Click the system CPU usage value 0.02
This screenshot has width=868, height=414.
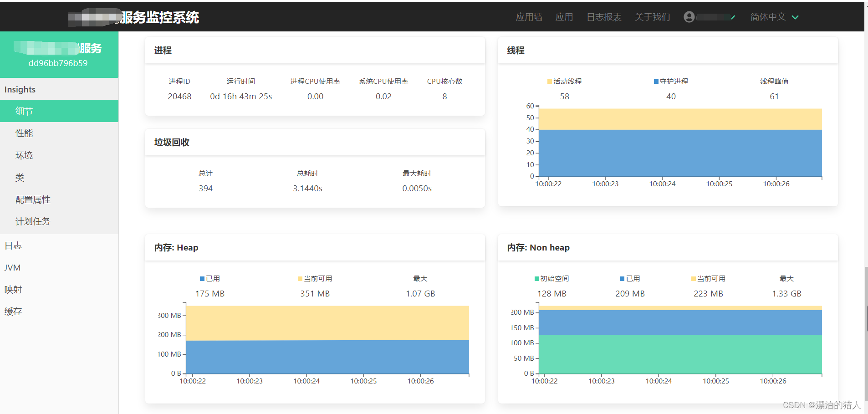[x=383, y=97]
